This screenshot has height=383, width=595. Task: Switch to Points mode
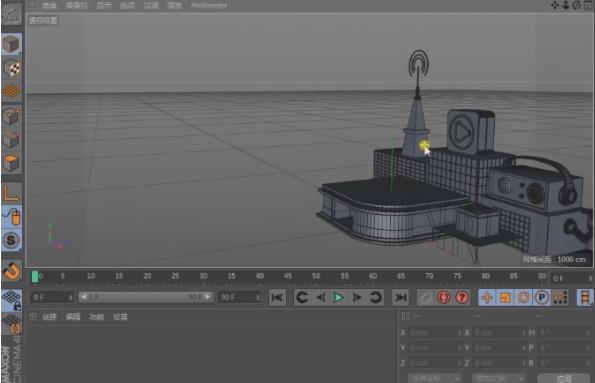point(11,116)
